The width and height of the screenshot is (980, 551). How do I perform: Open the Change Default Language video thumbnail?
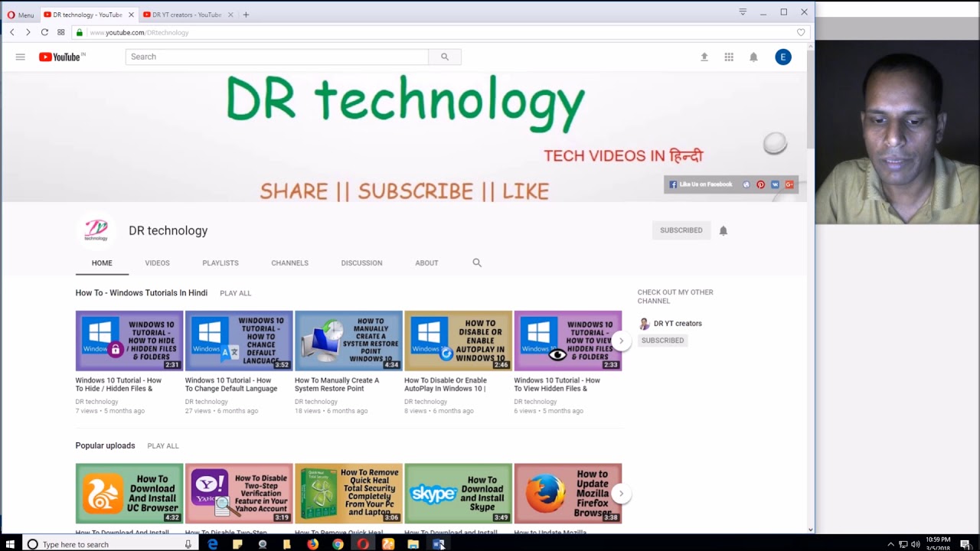coord(239,341)
